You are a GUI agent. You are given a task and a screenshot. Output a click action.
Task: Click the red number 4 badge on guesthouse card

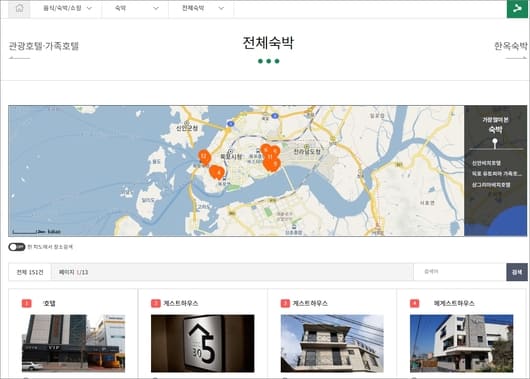(x=414, y=303)
